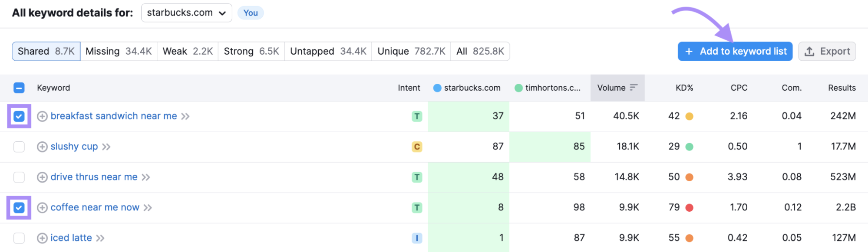Click transactional intent badge for coffee near me now
The image size is (868, 252).
click(x=417, y=208)
